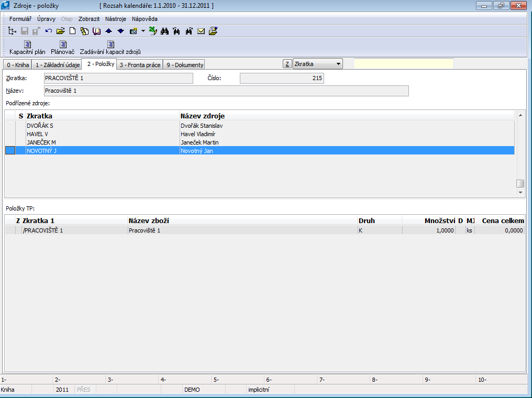Click the blue down arrow icon
Viewport: 532px width, 398px height.
click(x=120, y=31)
